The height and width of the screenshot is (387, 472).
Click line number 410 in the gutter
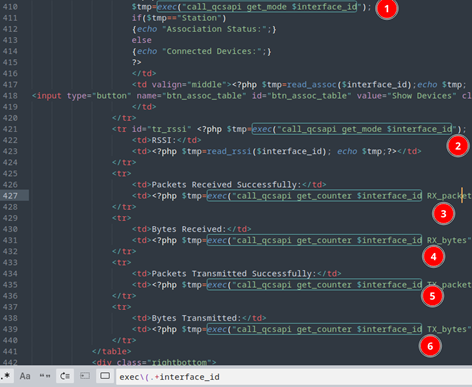click(x=10, y=7)
